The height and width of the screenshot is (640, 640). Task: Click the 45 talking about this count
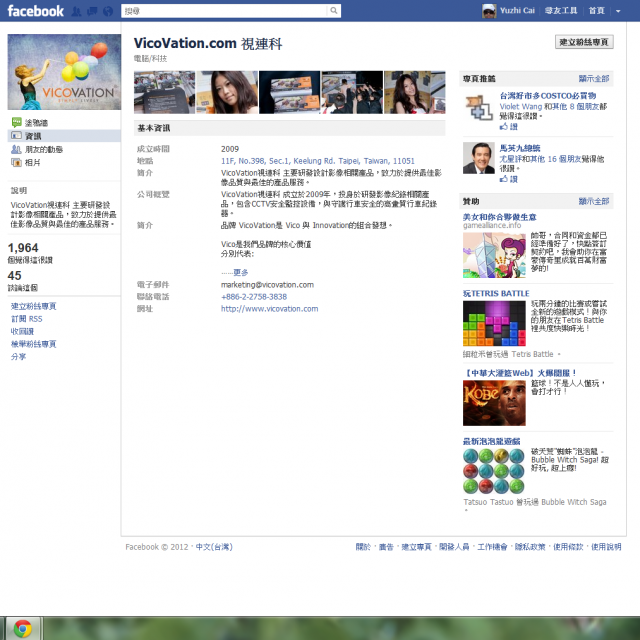click(x=14, y=276)
